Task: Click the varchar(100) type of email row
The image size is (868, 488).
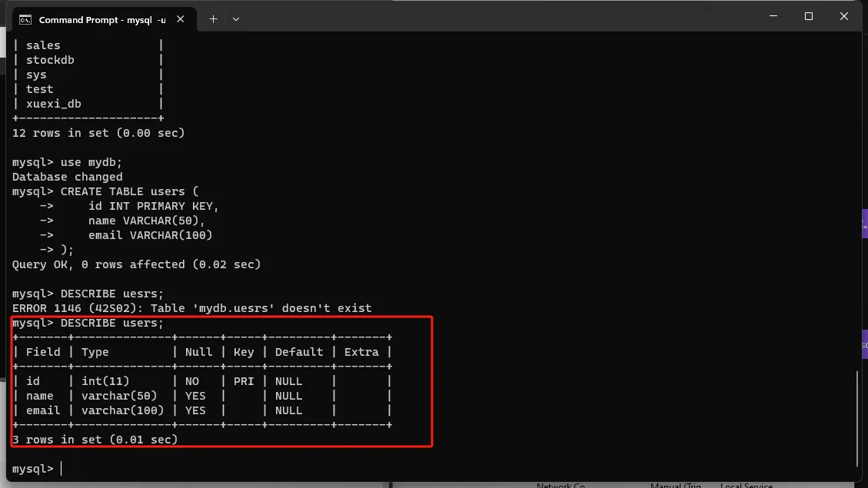Action: click(x=122, y=410)
